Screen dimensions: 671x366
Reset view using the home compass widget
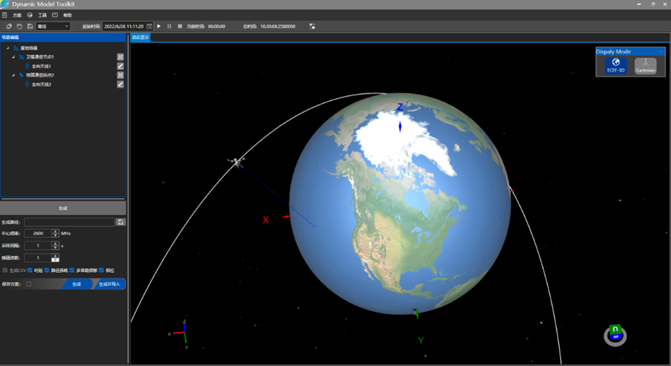tap(615, 335)
